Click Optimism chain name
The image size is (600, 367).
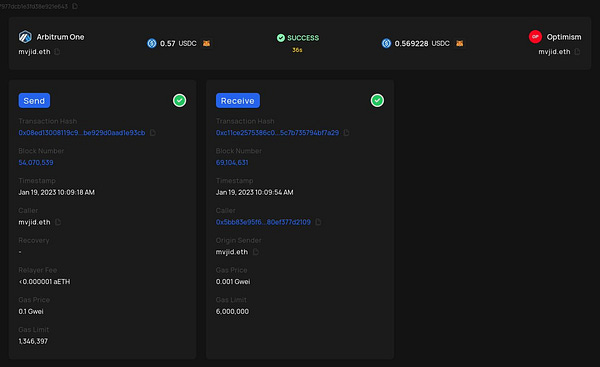pos(564,37)
